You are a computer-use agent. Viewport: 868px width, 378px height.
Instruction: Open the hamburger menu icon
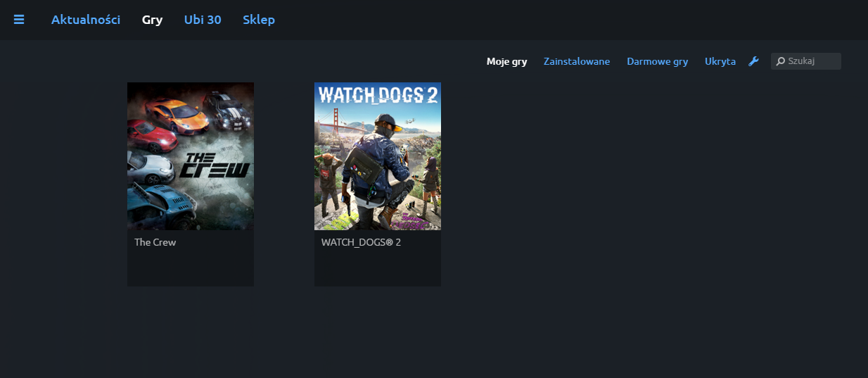(19, 20)
